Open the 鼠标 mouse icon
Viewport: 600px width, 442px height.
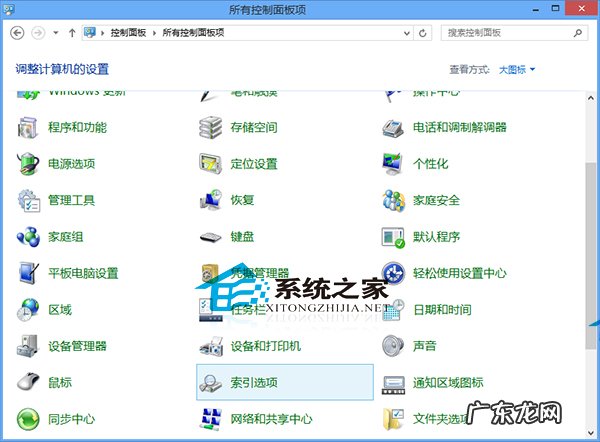click(28, 382)
